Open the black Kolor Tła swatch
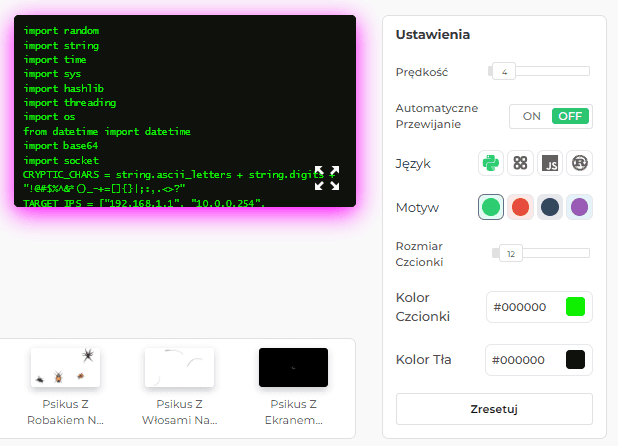 point(575,359)
